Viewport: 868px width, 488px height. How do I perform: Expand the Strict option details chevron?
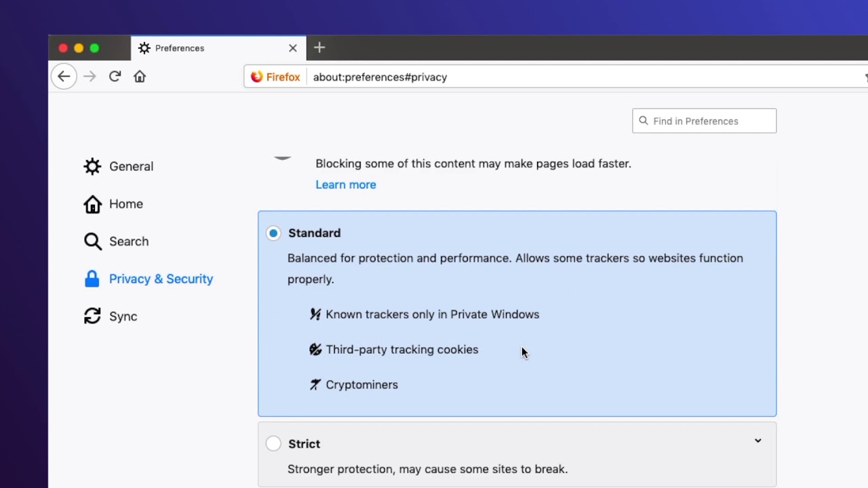[757, 441]
